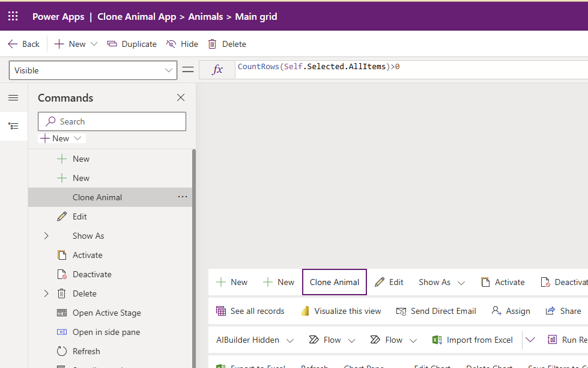Screen dimensions: 588x368
Task: Select Refresh command in the list
Action: click(110, 351)
